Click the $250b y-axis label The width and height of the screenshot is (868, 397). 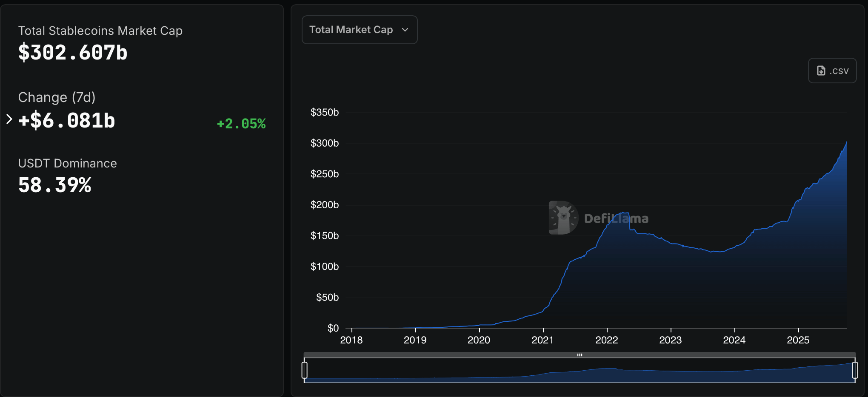[x=325, y=174]
